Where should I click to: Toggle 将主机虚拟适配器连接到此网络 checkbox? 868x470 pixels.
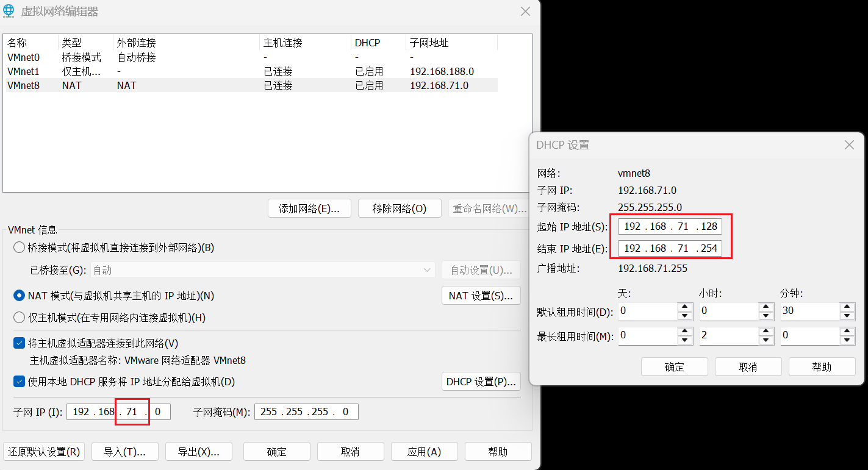[x=19, y=343]
